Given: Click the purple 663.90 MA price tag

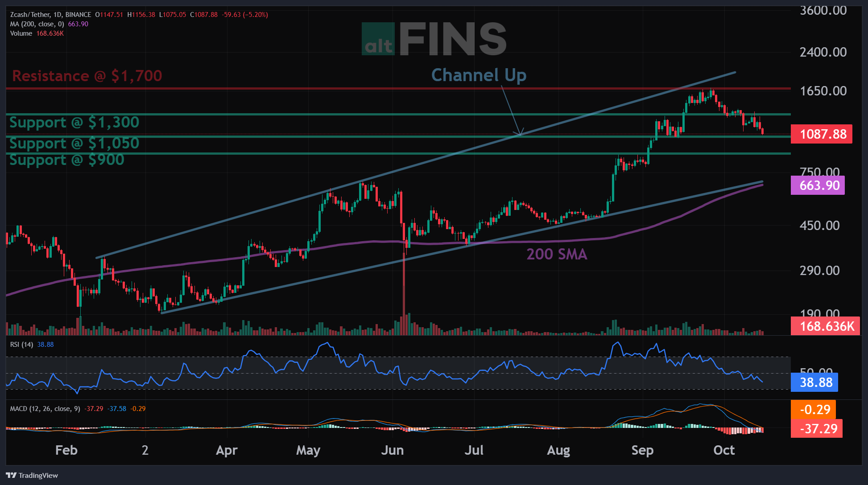Looking at the screenshot, I should pyautogui.click(x=818, y=185).
